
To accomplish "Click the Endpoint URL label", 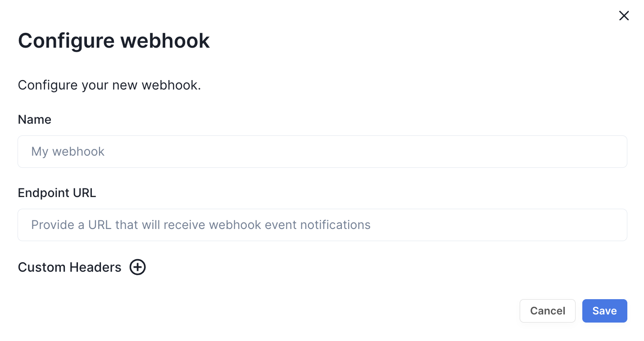I will tap(57, 193).
